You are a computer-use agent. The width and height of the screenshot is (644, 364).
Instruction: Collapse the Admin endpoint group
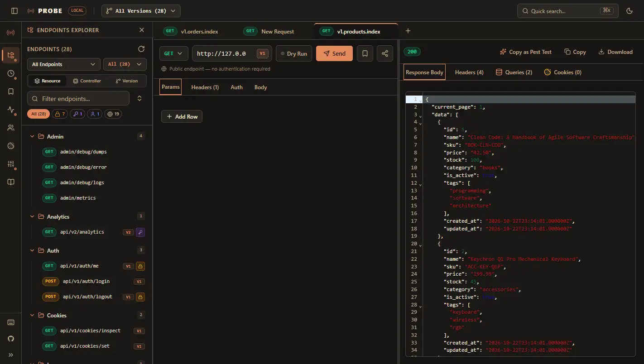32,136
